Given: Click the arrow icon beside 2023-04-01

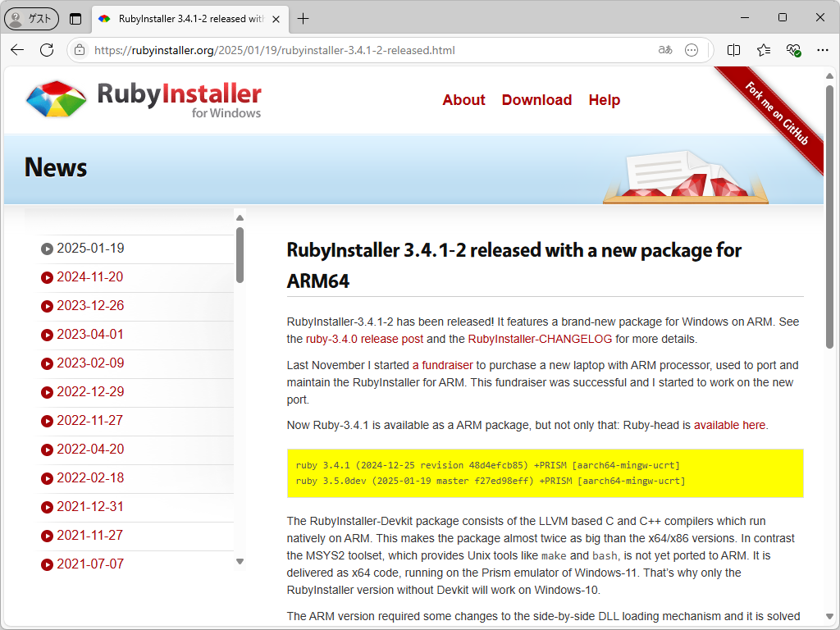Looking at the screenshot, I should tap(47, 335).
